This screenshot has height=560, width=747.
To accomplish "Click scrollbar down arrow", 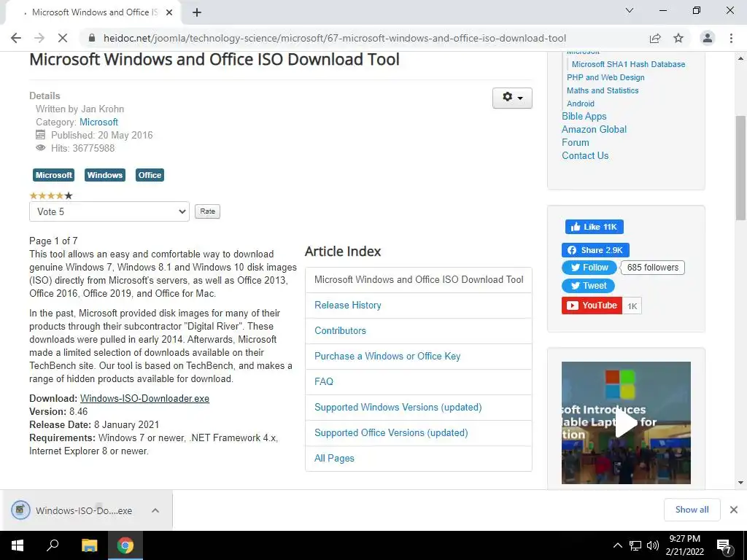I will (x=741, y=483).
